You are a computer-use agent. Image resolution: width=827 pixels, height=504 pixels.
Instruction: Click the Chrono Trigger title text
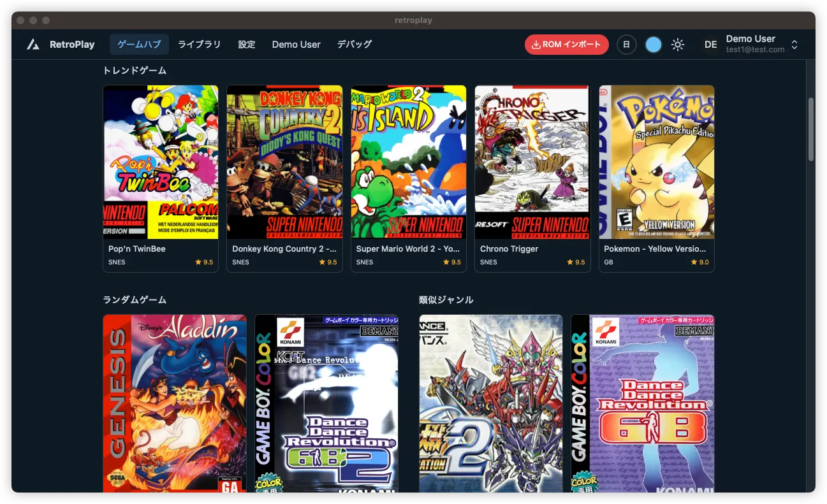[509, 249]
